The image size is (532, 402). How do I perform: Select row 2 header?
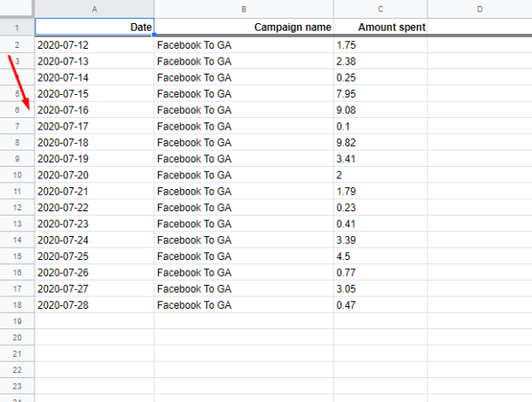click(x=17, y=45)
